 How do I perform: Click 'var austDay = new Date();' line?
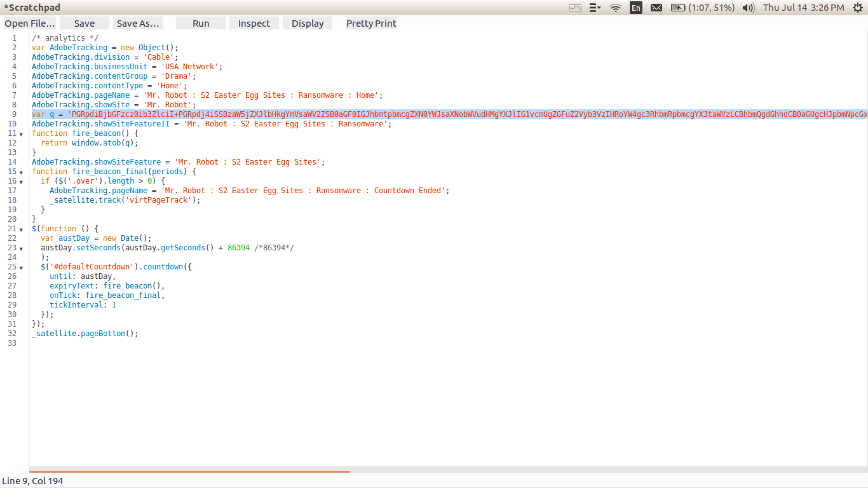96,238
